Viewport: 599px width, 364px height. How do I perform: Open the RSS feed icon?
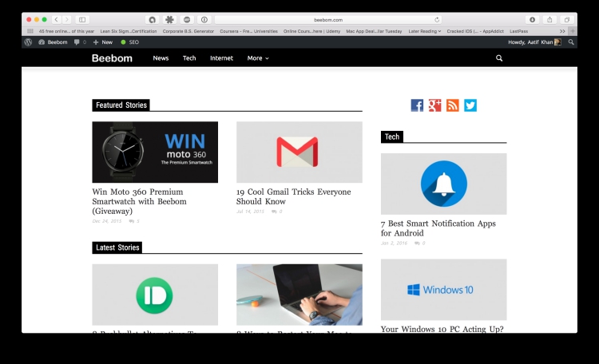point(452,105)
